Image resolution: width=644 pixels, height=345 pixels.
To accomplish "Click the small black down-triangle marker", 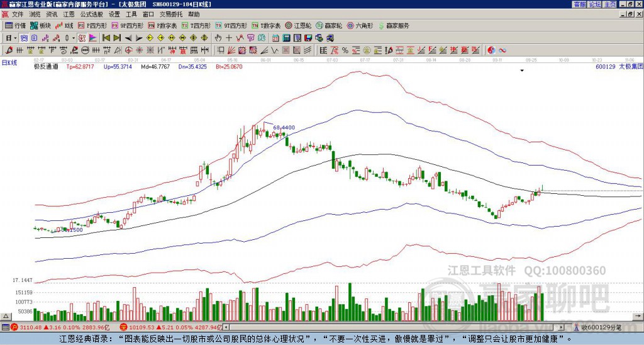I will (522, 71).
